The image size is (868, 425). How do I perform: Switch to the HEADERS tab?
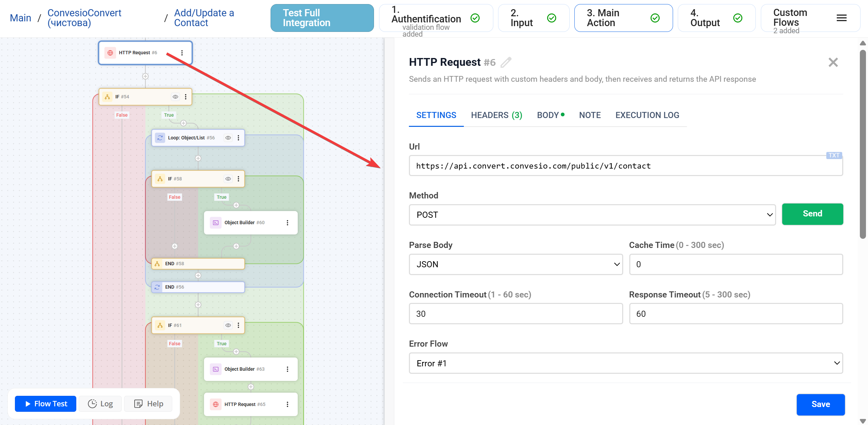(x=496, y=115)
